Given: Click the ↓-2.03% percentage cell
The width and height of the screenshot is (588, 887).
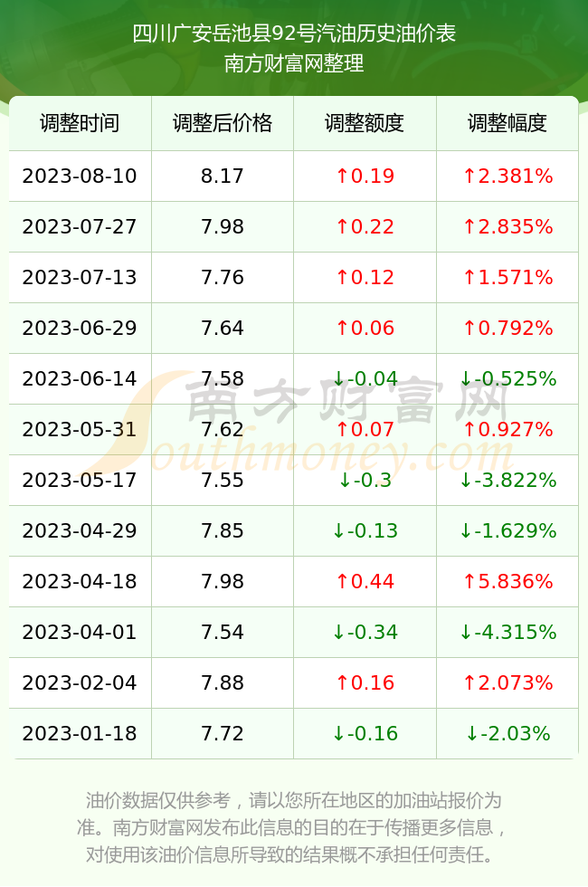Looking at the screenshot, I should point(507,734).
